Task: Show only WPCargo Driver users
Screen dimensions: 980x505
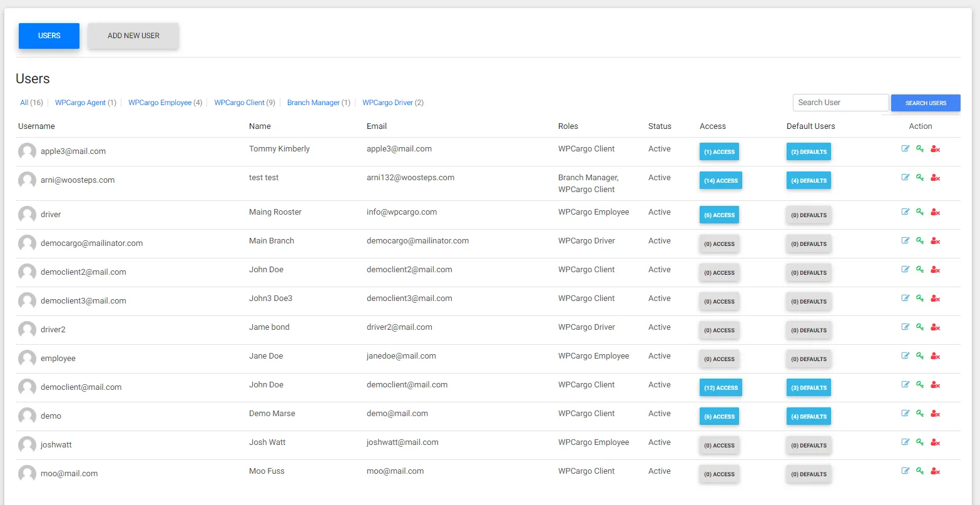Action: (387, 103)
